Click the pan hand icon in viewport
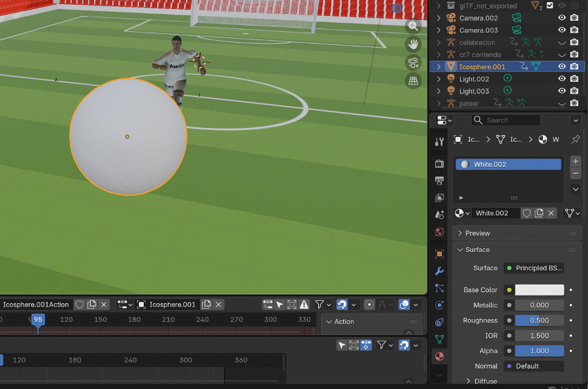588x389 pixels. point(414,44)
